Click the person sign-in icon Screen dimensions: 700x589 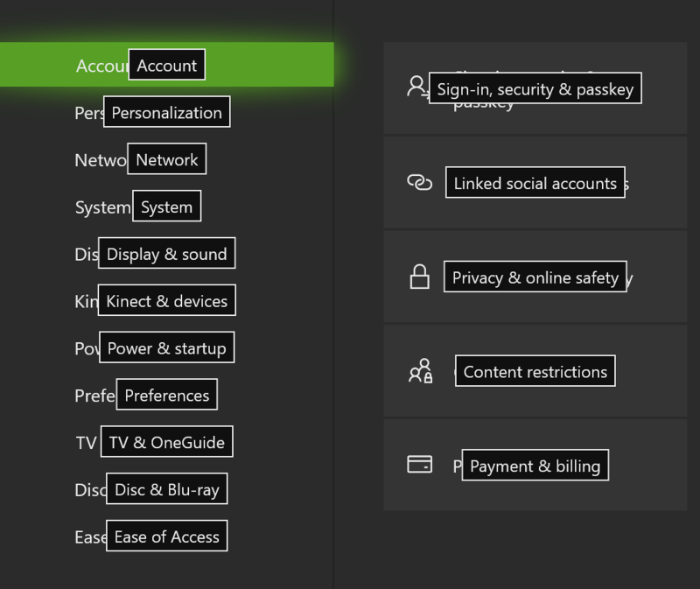click(418, 86)
